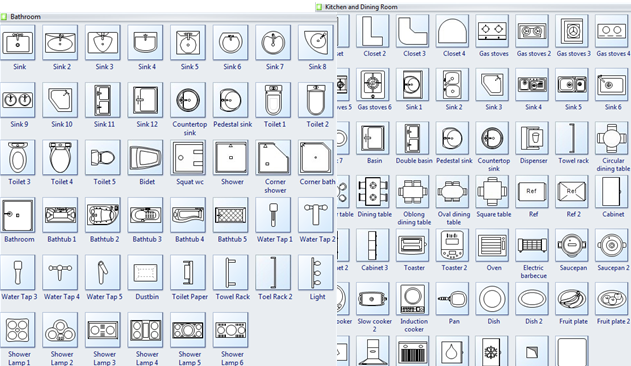Choose the Cabinet 3 symbol
The image size is (631, 366).
coord(373,246)
